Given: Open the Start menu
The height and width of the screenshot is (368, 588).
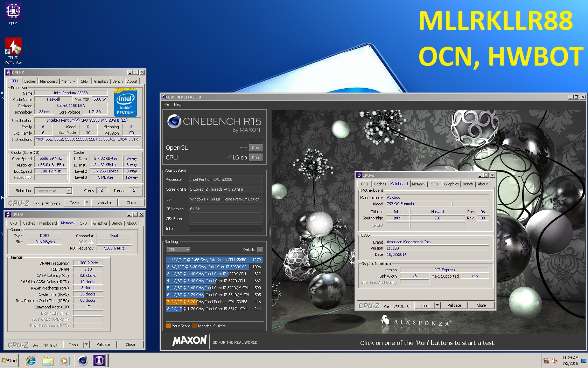Looking at the screenshot, I should (x=10, y=360).
